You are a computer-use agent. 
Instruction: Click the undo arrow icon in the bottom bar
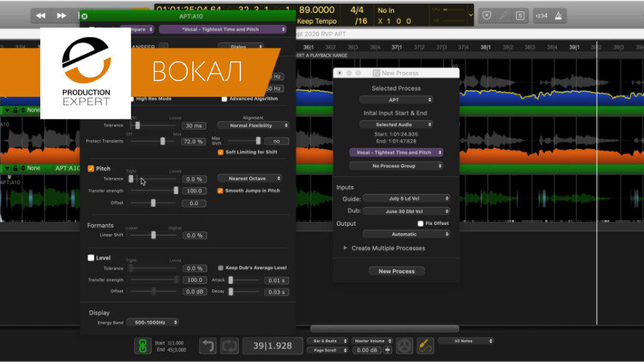[208, 346]
